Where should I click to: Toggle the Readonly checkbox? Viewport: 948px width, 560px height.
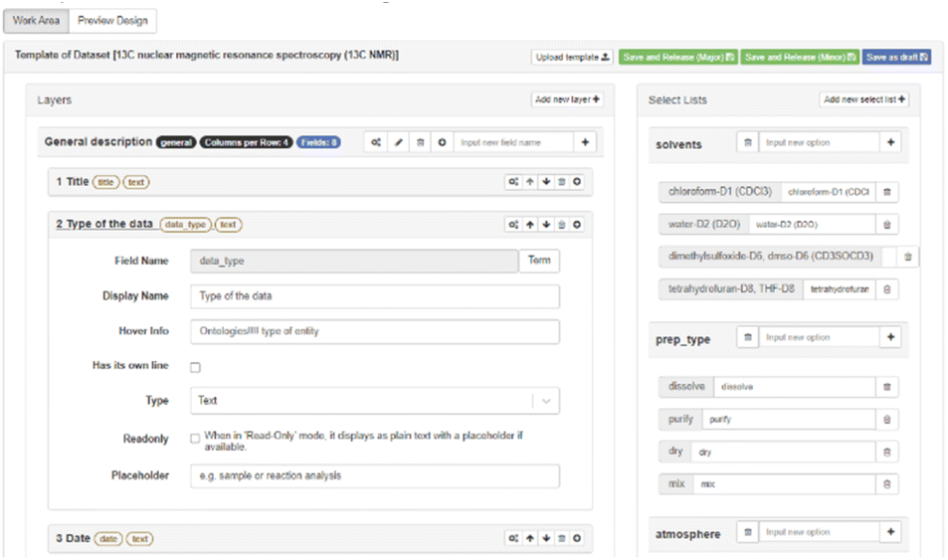click(x=195, y=438)
